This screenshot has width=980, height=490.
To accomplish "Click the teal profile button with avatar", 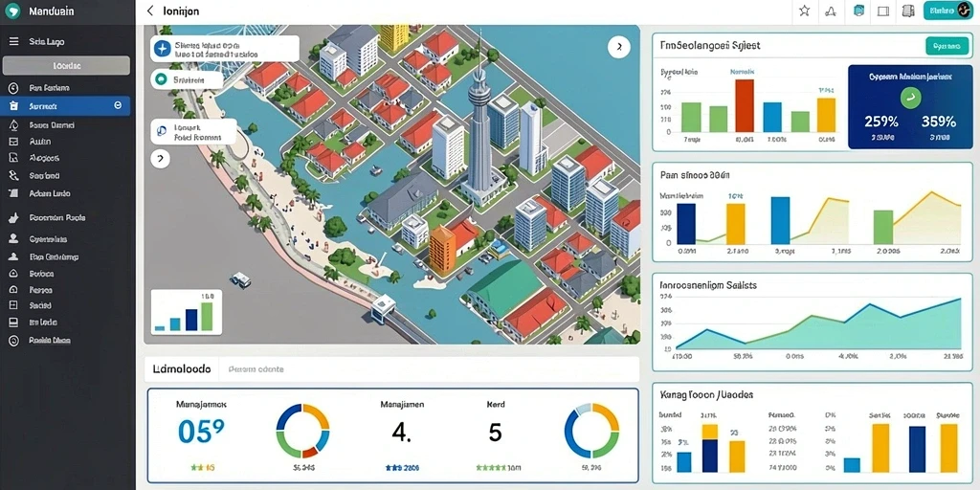I will pos(946,11).
